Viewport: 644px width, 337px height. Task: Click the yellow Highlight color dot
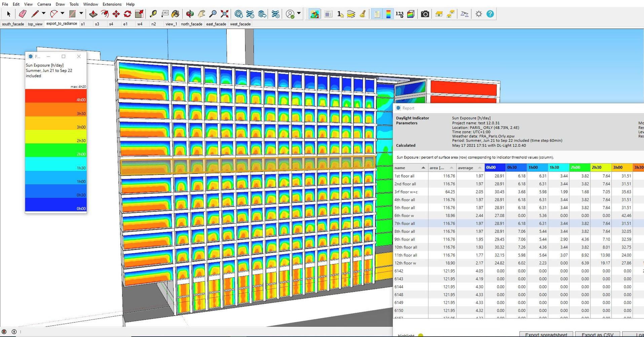(x=421, y=335)
